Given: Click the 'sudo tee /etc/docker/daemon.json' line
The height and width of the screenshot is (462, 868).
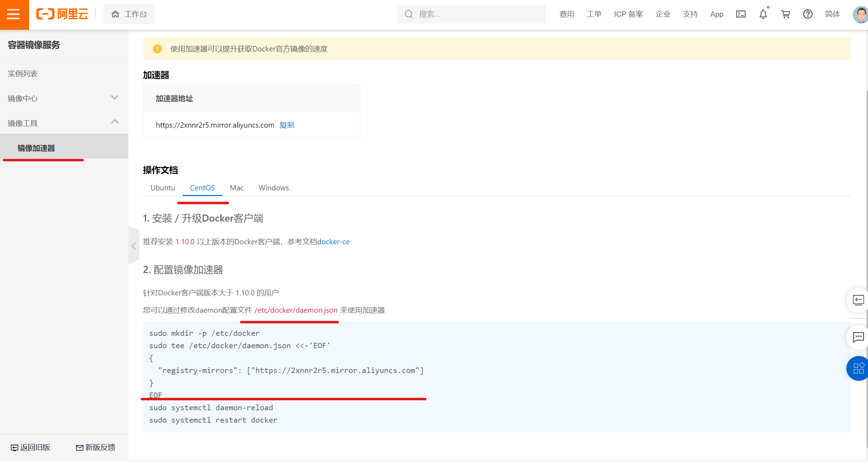Looking at the screenshot, I should tap(240, 345).
